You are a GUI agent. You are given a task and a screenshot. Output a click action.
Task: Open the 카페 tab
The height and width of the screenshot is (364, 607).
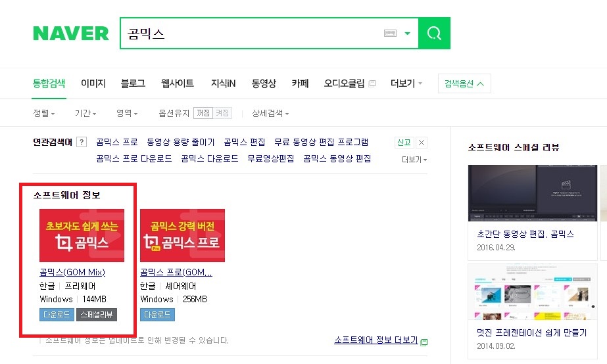click(x=300, y=83)
